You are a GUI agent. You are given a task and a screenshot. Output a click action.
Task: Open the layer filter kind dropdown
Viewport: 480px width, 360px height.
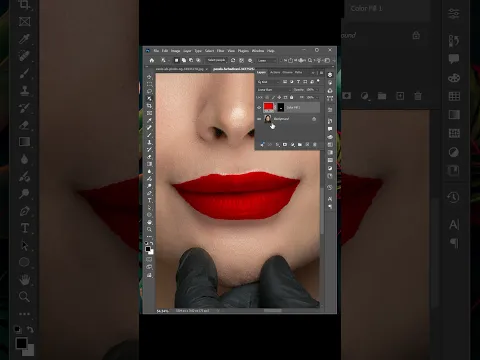268,82
